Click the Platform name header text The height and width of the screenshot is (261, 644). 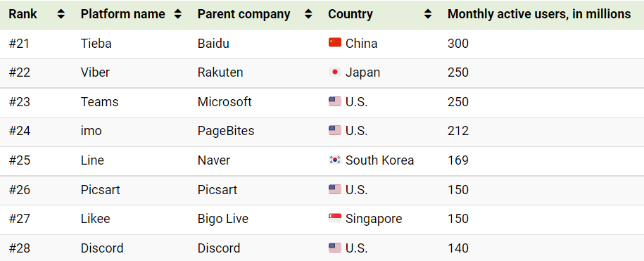point(122,14)
